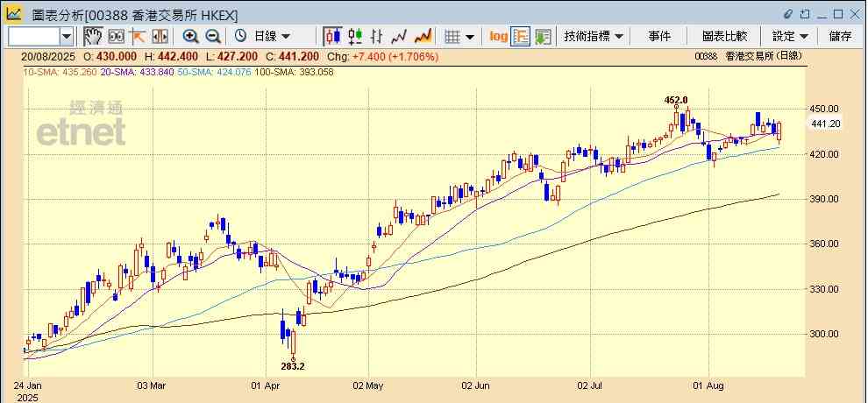Viewport: 868px width, 403px height.
Task: Click the 283.2 low price marker
Action: point(293,366)
